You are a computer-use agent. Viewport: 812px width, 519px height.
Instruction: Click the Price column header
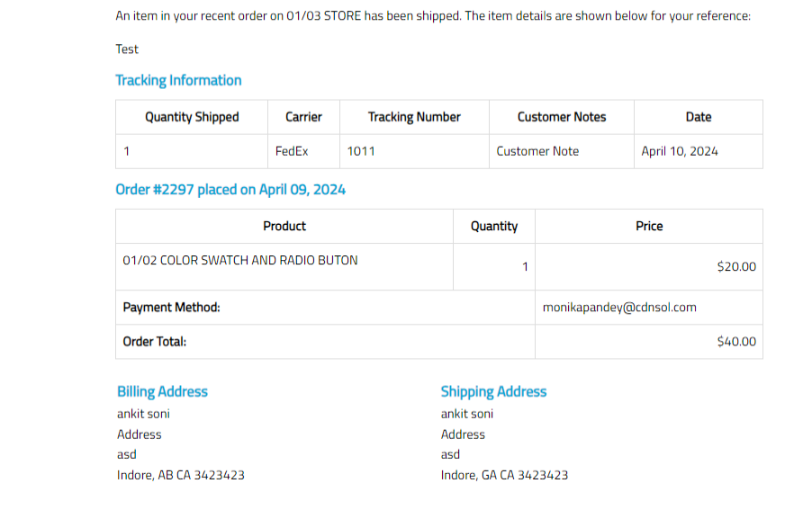point(649,226)
